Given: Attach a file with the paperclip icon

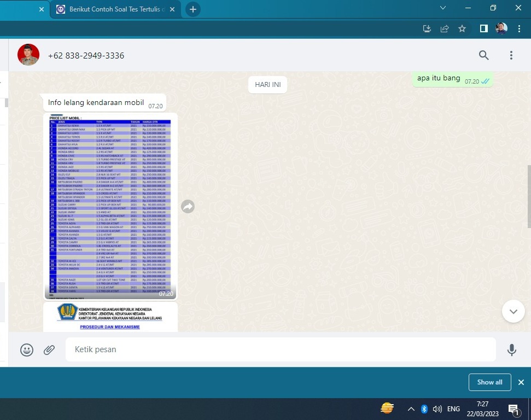Looking at the screenshot, I should coord(49,350).
